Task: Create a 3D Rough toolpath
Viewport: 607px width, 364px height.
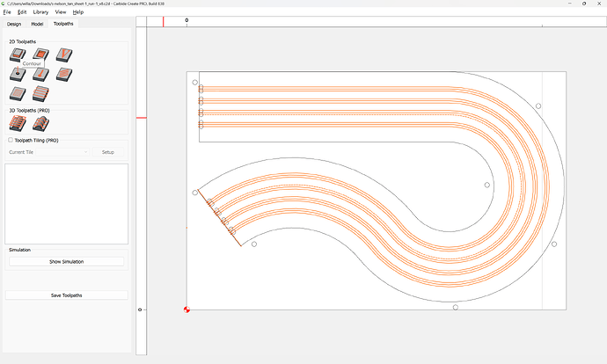Action: (18, 123)
